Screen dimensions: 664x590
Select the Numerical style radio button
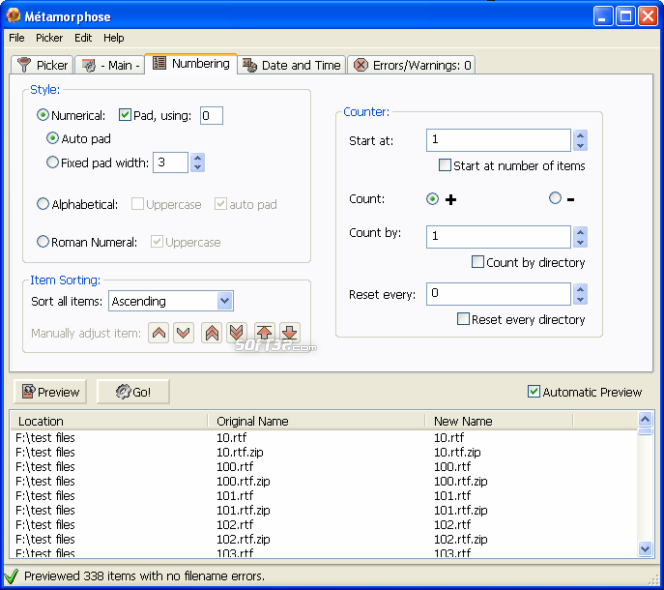42,115
